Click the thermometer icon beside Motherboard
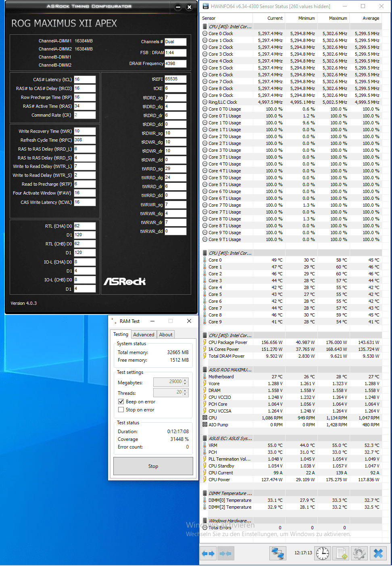Viewport: 392px width, 566px height. [205, 377]
